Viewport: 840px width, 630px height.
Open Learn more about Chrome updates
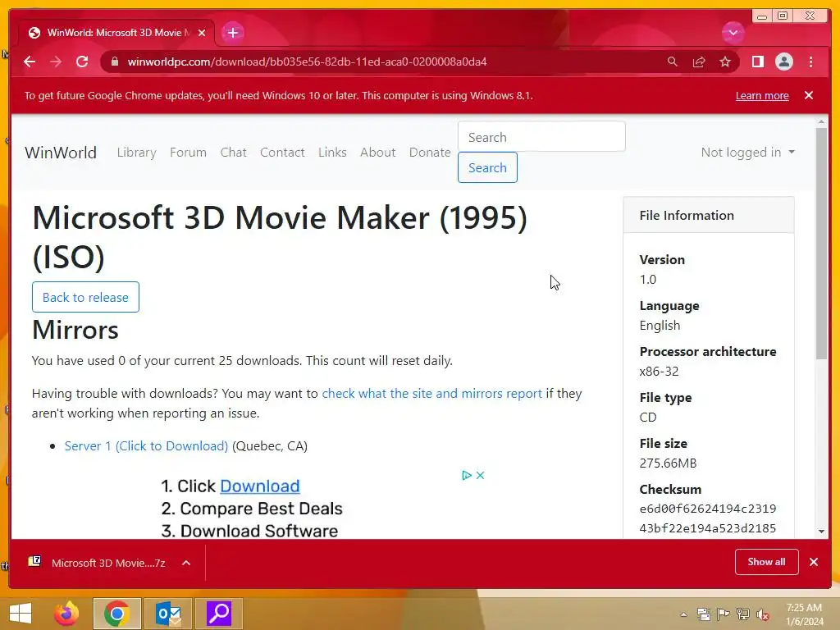(x=762, y=95)
